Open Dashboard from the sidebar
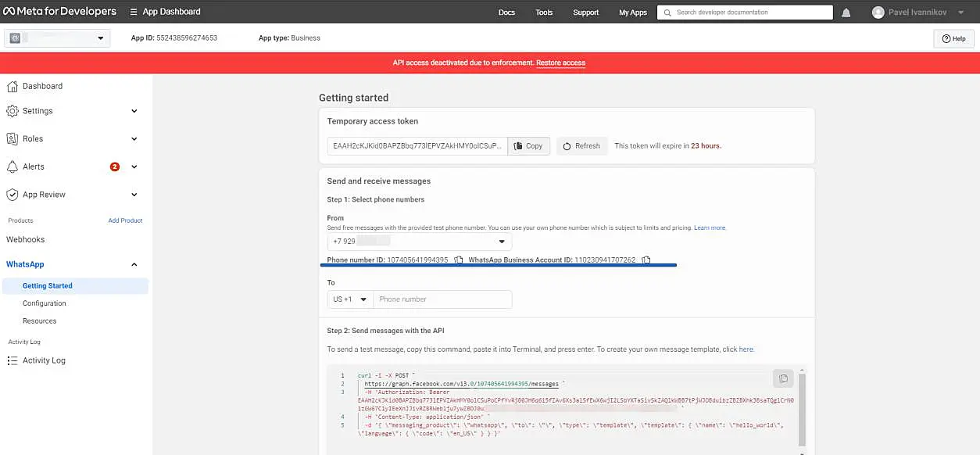 click(42, 86)
